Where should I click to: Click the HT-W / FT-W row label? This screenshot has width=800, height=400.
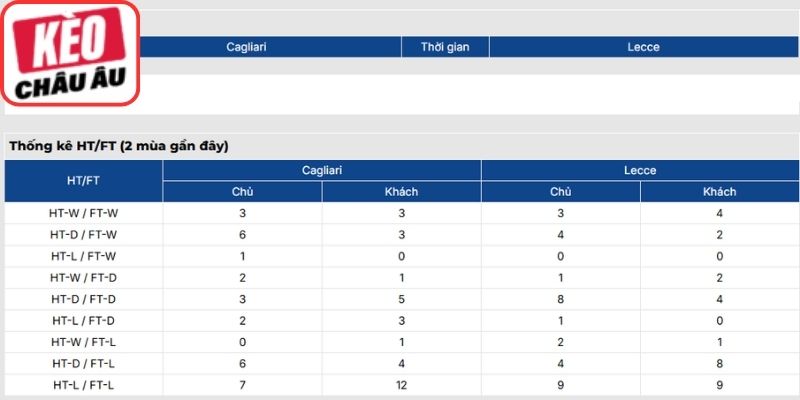pos(83,213)
